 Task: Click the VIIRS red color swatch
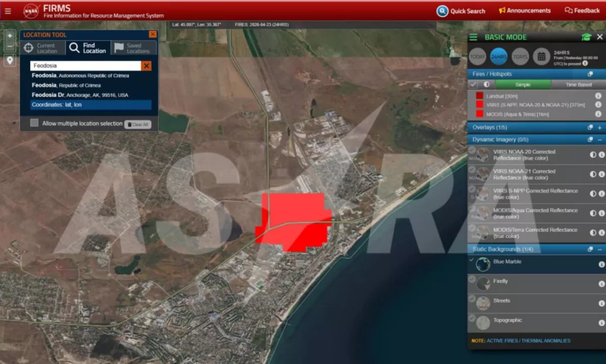pos(479,105)
